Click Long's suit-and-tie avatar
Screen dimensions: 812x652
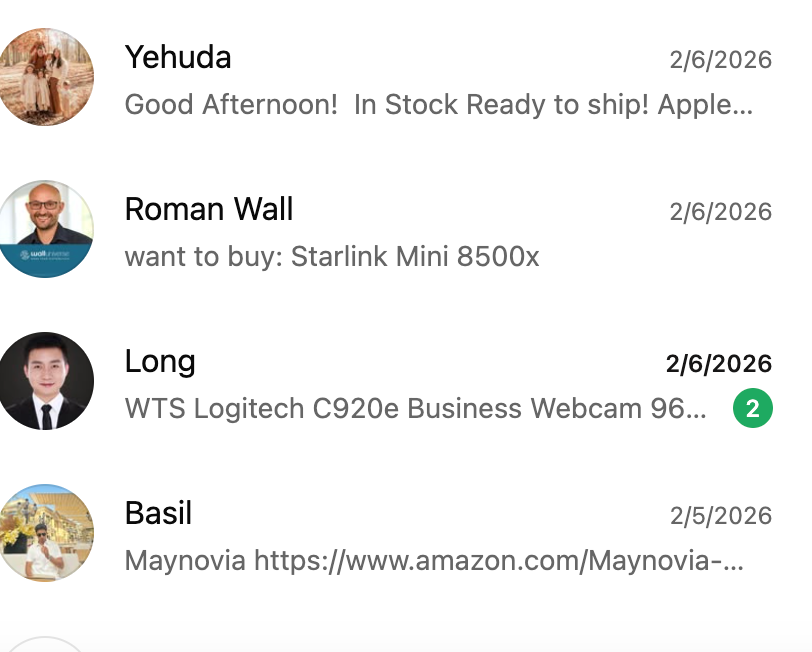(46, 381)
